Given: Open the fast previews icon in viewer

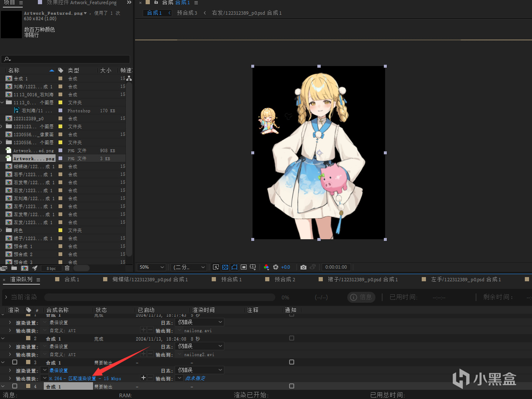Looking at the screenshot, I should 216,267.
